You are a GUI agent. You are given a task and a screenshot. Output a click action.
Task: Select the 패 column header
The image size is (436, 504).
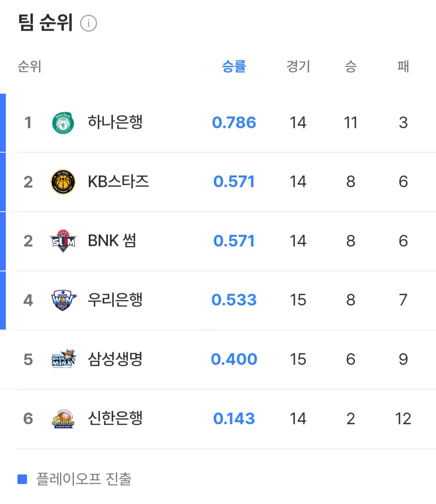[403, 66]
